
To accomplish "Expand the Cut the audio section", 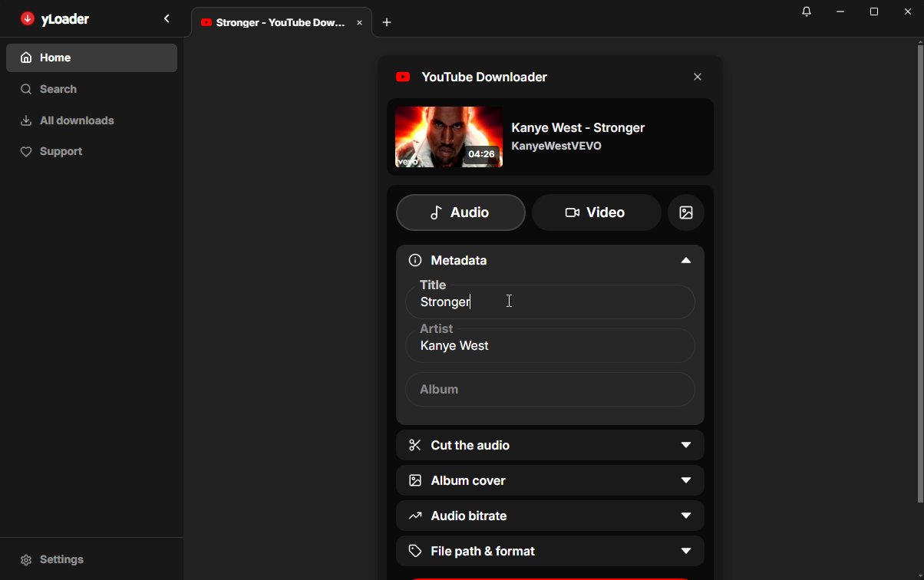I will (x=685, y=446).
